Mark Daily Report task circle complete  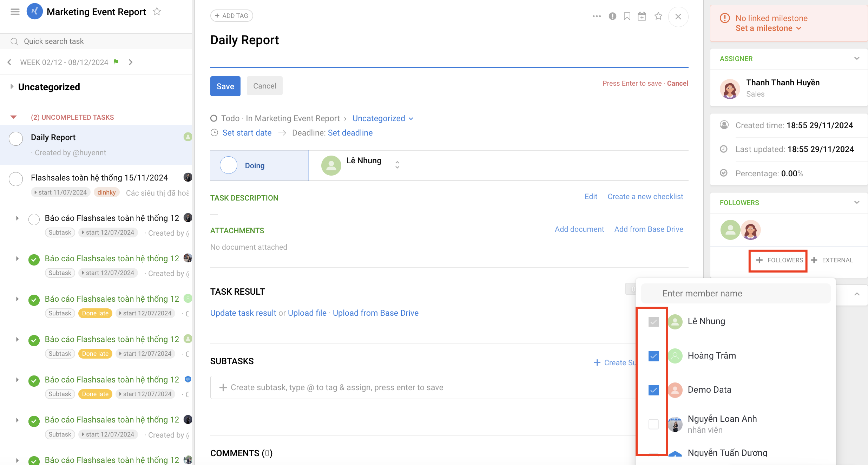click(x=16, y=138)
